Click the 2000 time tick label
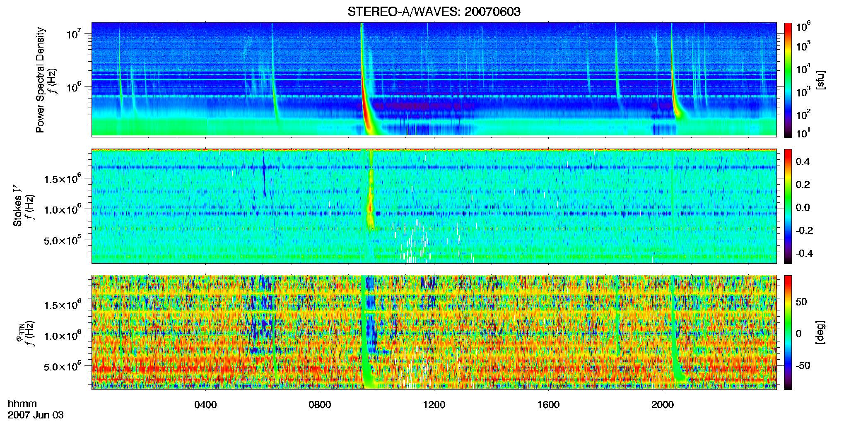 [663, 405]
